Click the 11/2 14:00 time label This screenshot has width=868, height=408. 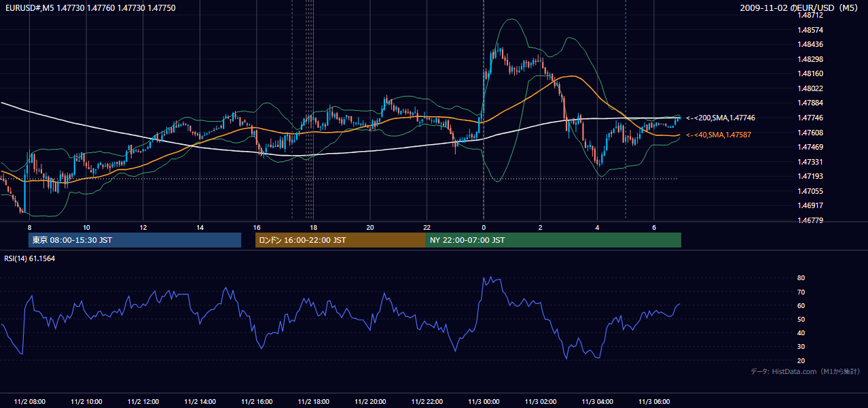200,401
